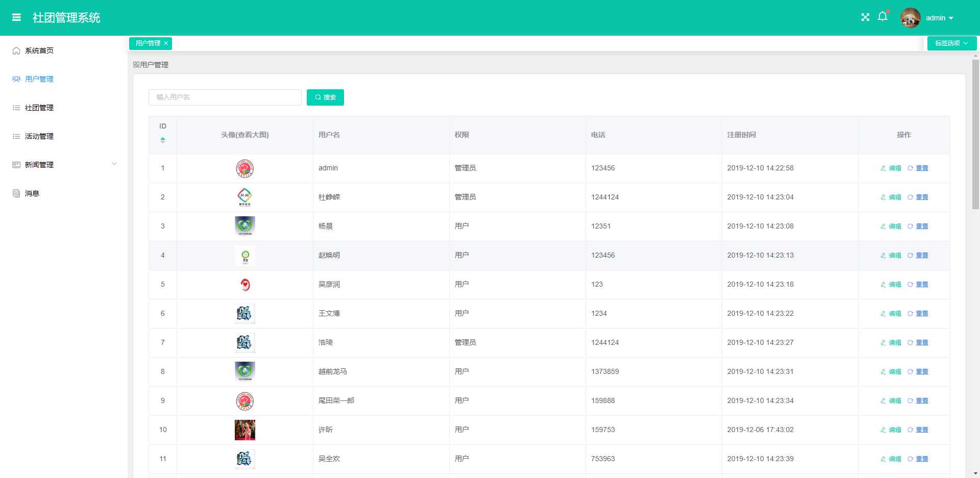View 杜峥嵘's avatar image
Viewport: 980px width, 478px height.
click(245, 197)
